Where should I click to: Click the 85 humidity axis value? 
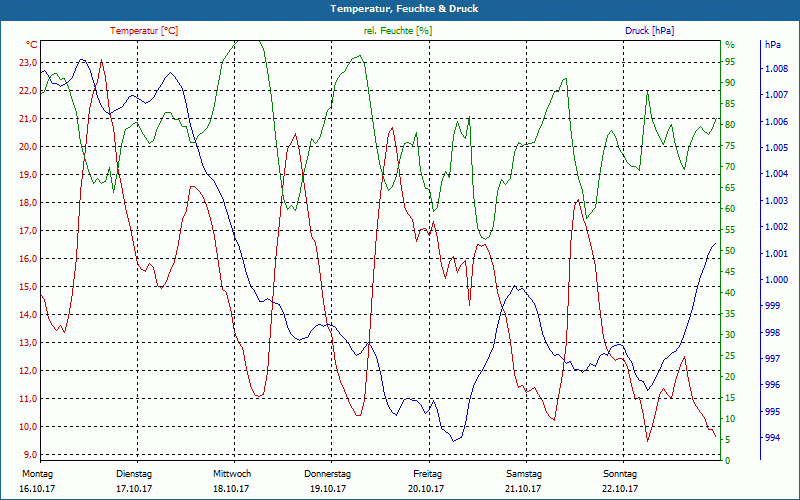click(x=730, y=104)
